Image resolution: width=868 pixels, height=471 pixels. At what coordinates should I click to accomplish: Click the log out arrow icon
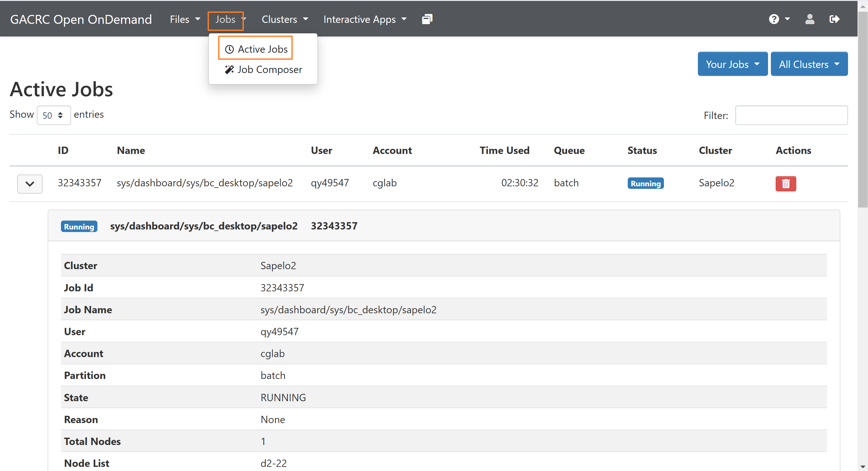click(834, 19)
